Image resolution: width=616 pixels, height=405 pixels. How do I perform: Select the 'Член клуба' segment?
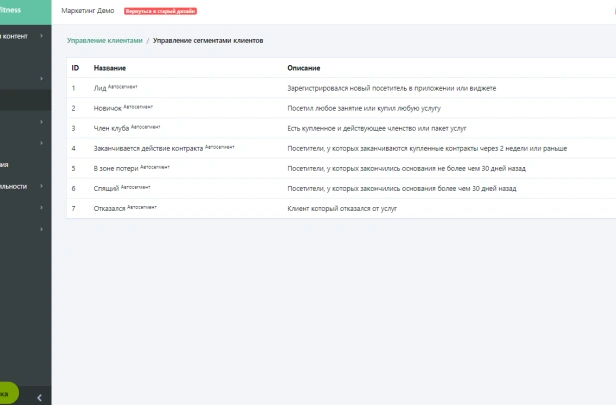tap(112, 128)
